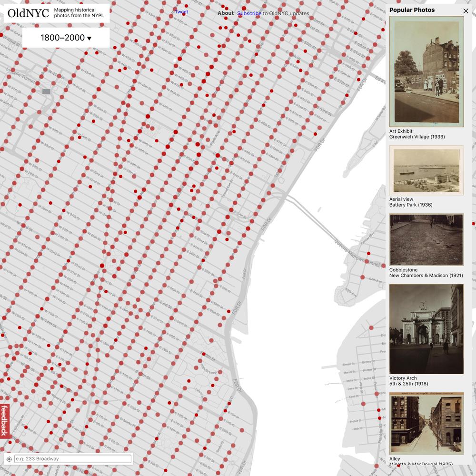Viewport: 476px width, 476px height.
Task: Open the Aerial view Battery Park photo
Action: click(x=426, y=170)
